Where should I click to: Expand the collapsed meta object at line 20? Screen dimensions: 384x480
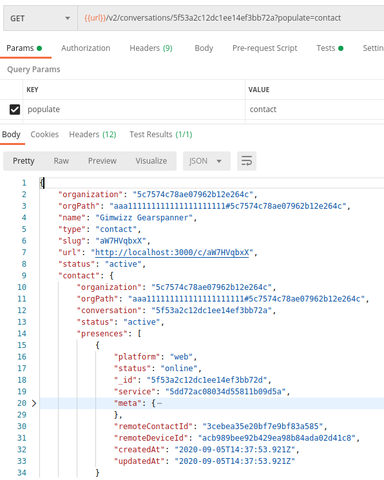point(34,403)
